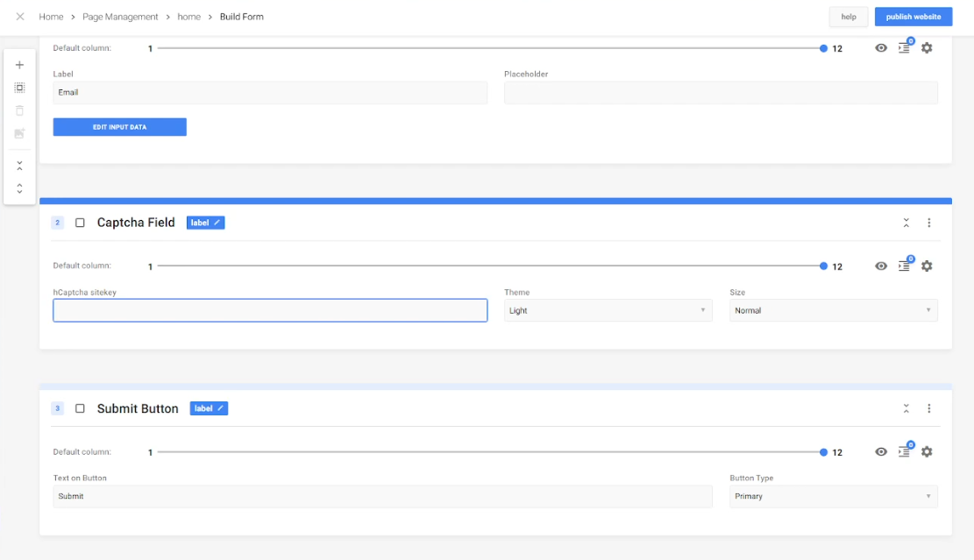Toggle visibility eye for Captcha Field

(881, 266)
